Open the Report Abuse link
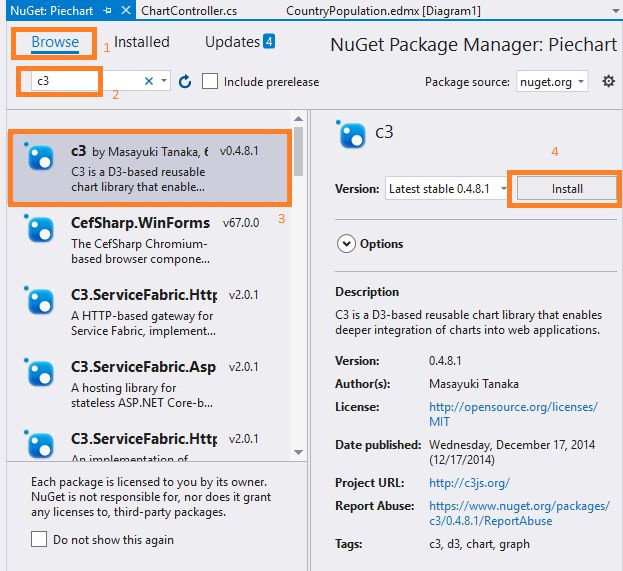Viewport: 623px width, 571px height. point(519,513)
